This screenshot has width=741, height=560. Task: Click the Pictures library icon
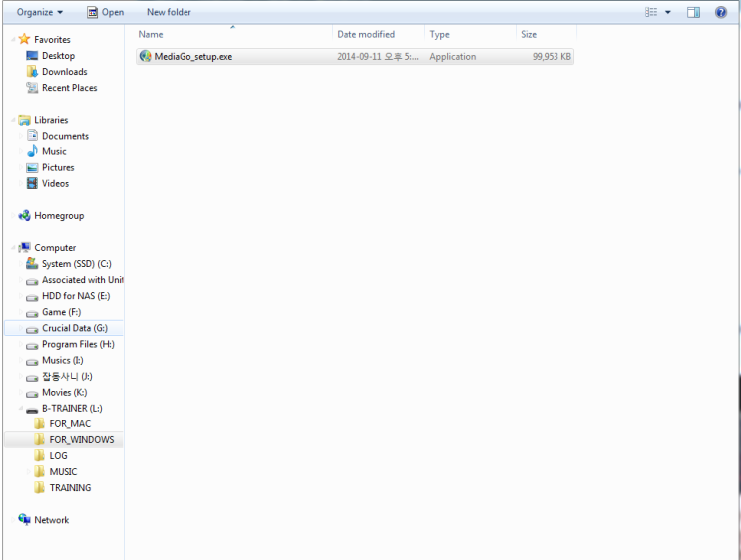coord(32,167)
